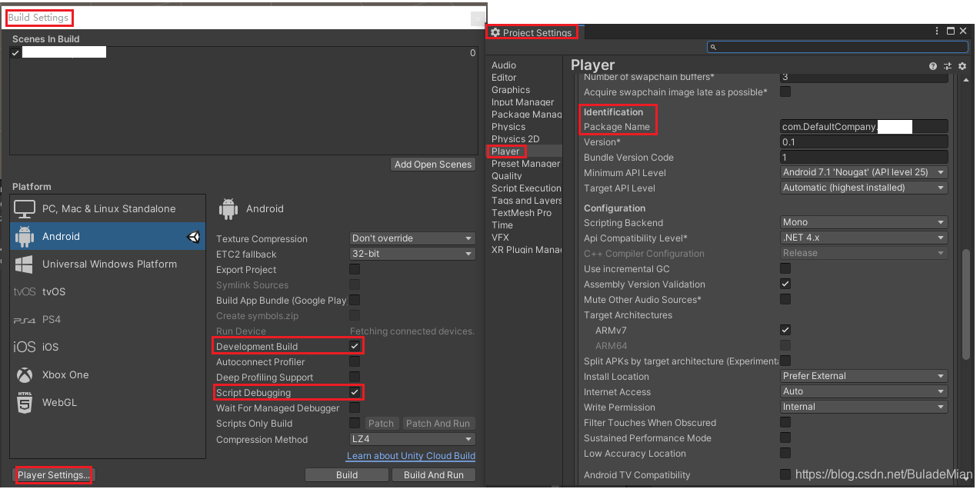Select the iOS platform
This screenshot has height=489, width=980.
click(x=108, y=347)
